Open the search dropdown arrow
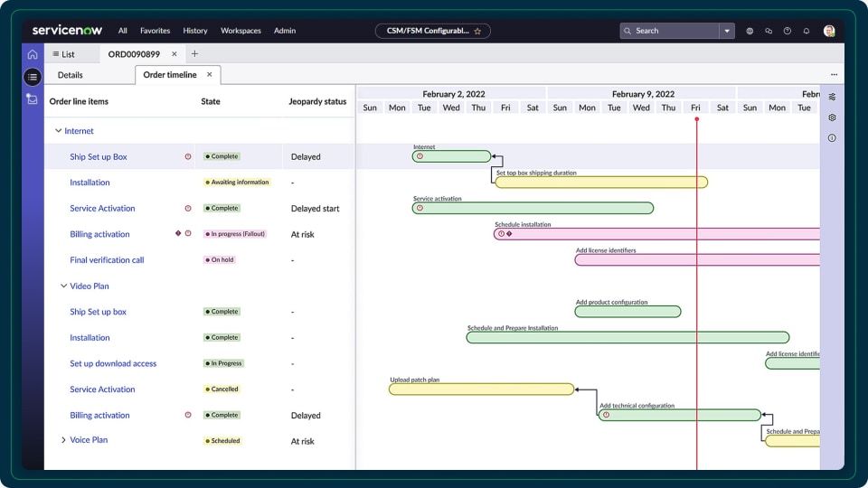Image resolution: width=868 pixels, height=488 pixels. (x=727, y=31)
